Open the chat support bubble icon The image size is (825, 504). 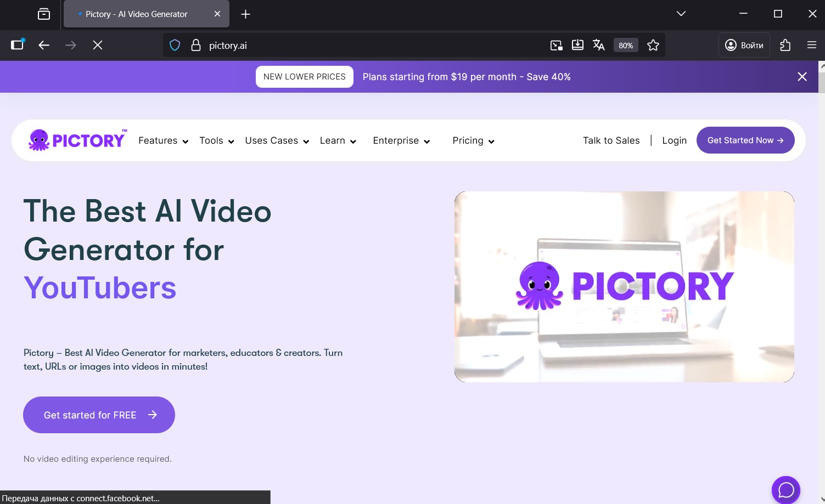click(x=785, y=490)
